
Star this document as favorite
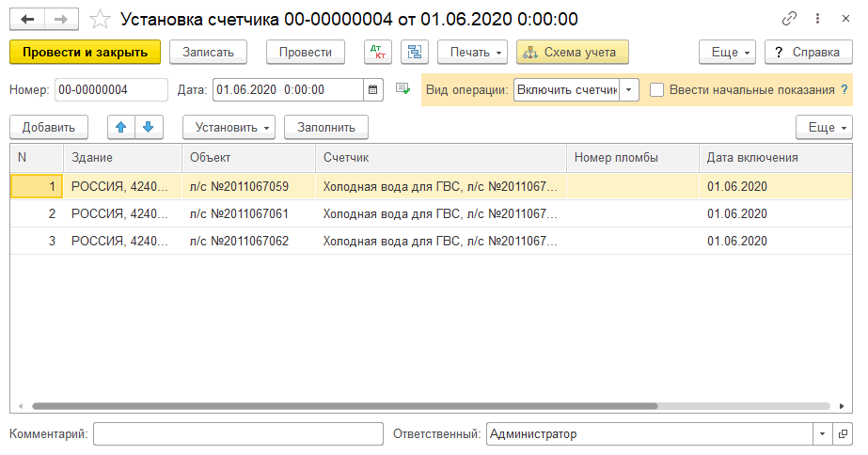100,19
